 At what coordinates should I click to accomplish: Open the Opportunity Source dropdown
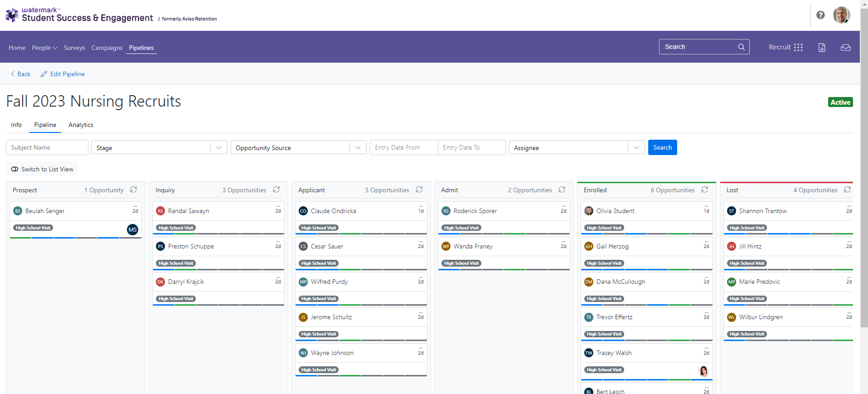coord(358,147)
